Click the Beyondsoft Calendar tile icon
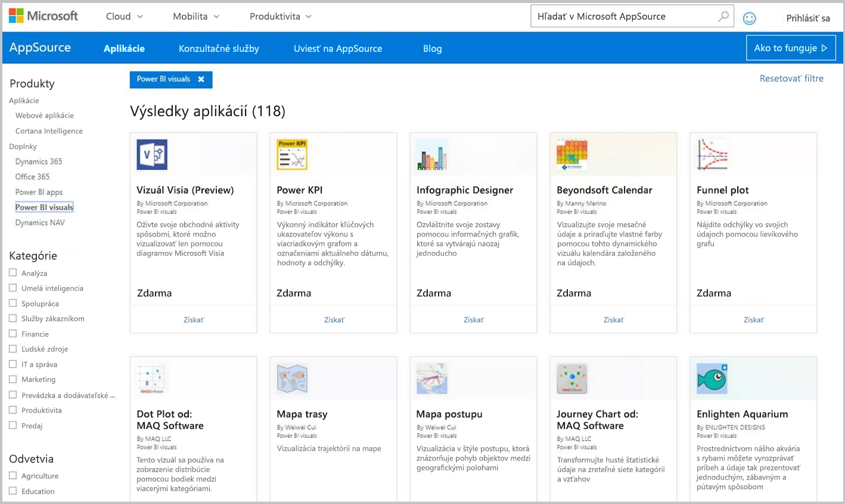Screen dimensions: 845x504 (571, 154)
